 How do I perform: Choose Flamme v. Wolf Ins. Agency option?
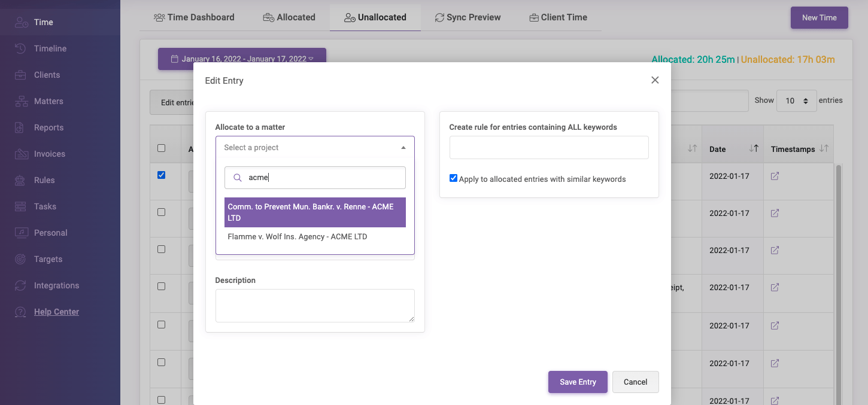pyautogui.click(x=298, y=237)
